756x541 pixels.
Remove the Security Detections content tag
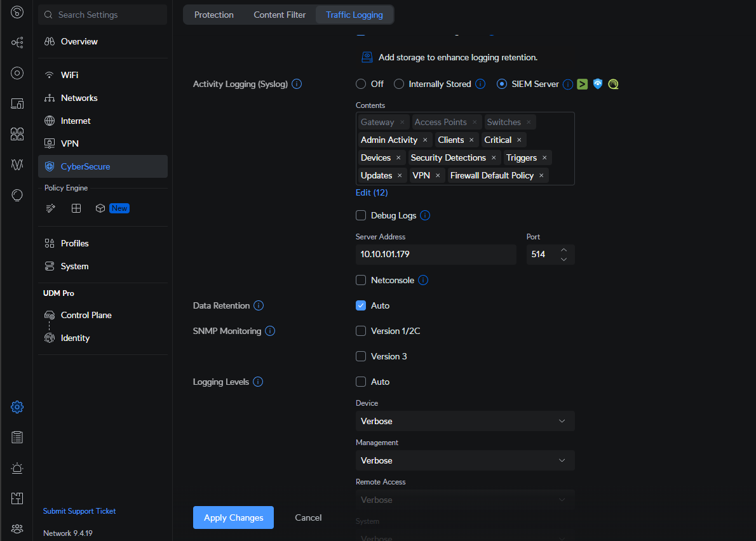494,157
